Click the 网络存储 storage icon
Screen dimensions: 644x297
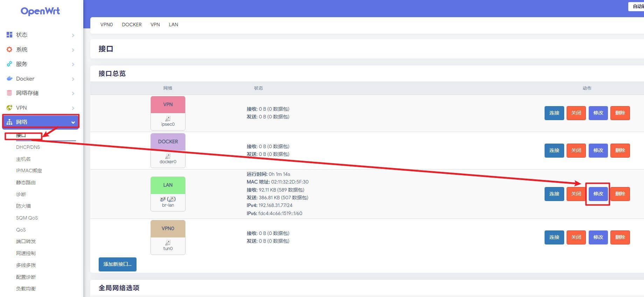(9, 93)
